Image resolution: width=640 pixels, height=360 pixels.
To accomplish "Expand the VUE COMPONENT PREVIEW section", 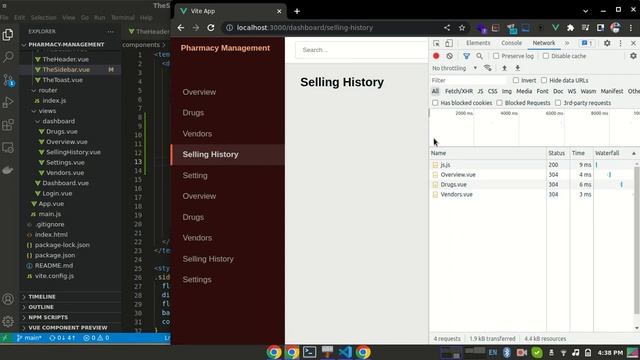I will pyautogui.click(x=68, y=327).
